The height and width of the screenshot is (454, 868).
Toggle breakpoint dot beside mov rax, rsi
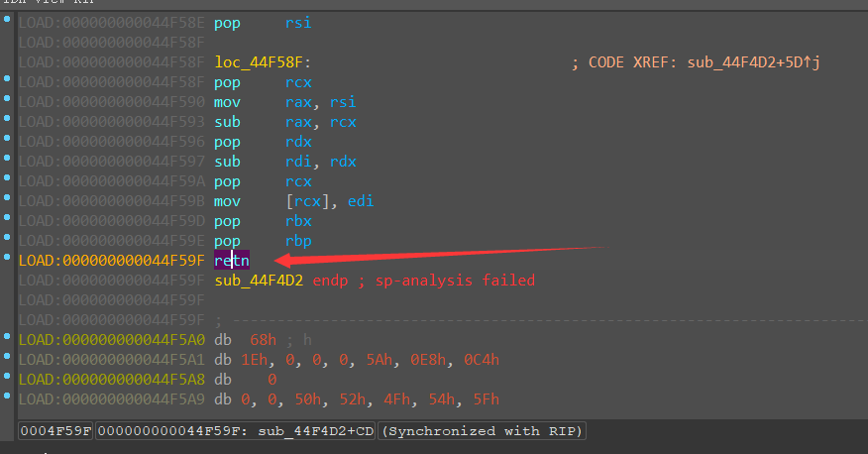[7, 98]
